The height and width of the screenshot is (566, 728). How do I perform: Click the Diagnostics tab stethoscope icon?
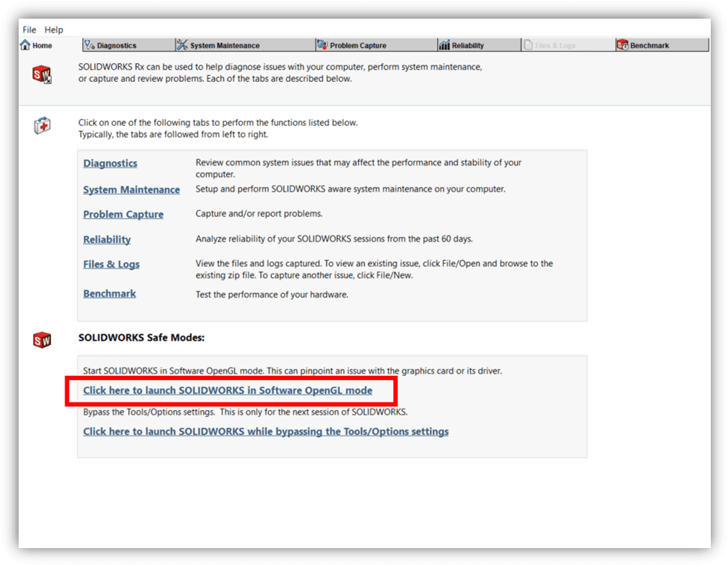(x=90, y=45)
